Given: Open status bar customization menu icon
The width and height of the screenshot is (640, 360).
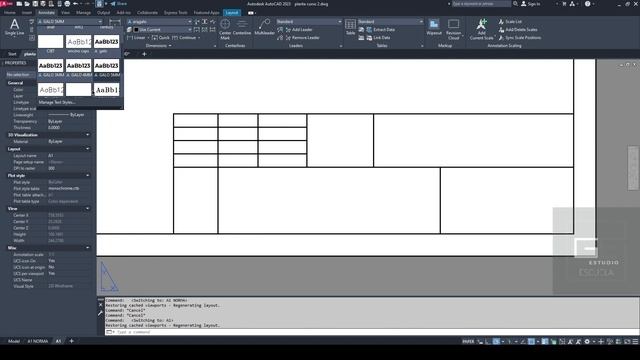Looking at the screenshot, I should click(635, 341).
